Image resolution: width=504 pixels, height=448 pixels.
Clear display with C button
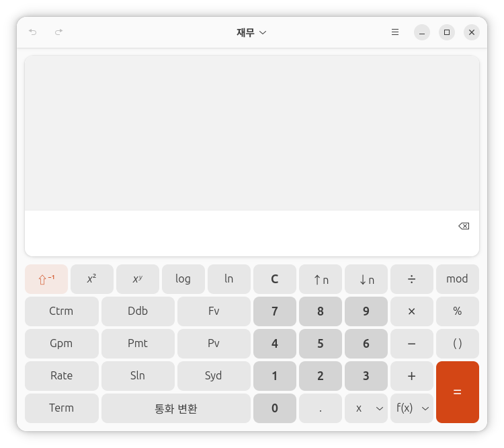pos(274,279)
